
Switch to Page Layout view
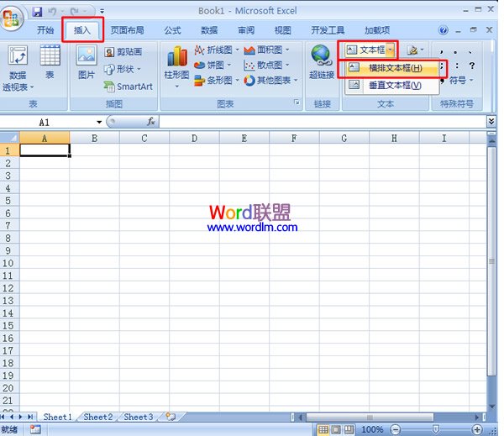(336, 429)
